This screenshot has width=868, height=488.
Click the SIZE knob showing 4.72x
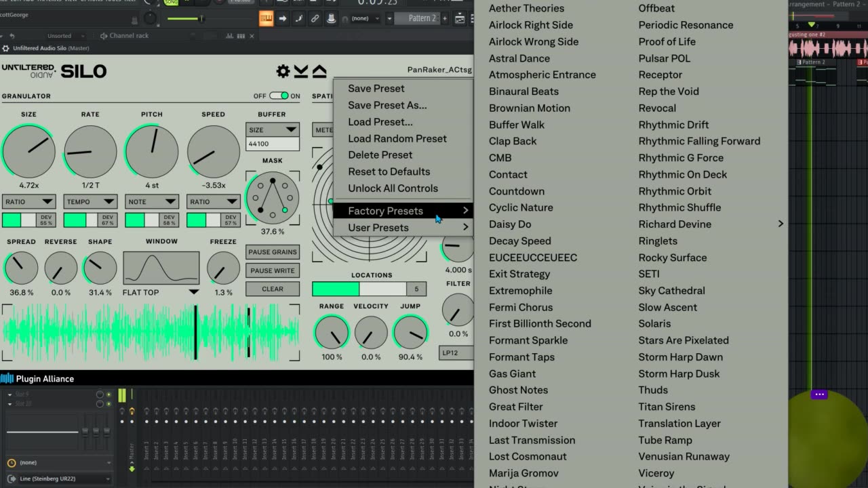(x=28, y=151)
